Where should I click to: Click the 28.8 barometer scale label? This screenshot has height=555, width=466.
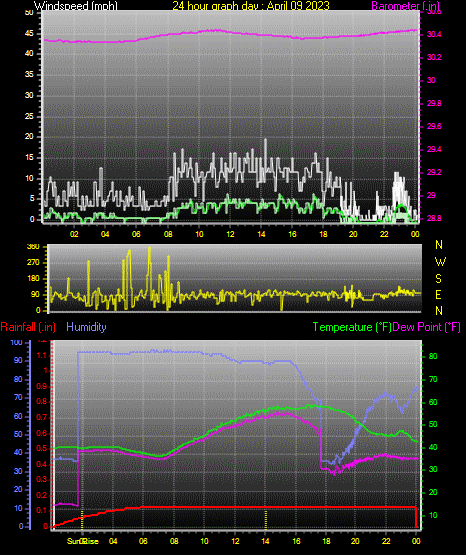(x=434, y=218)
